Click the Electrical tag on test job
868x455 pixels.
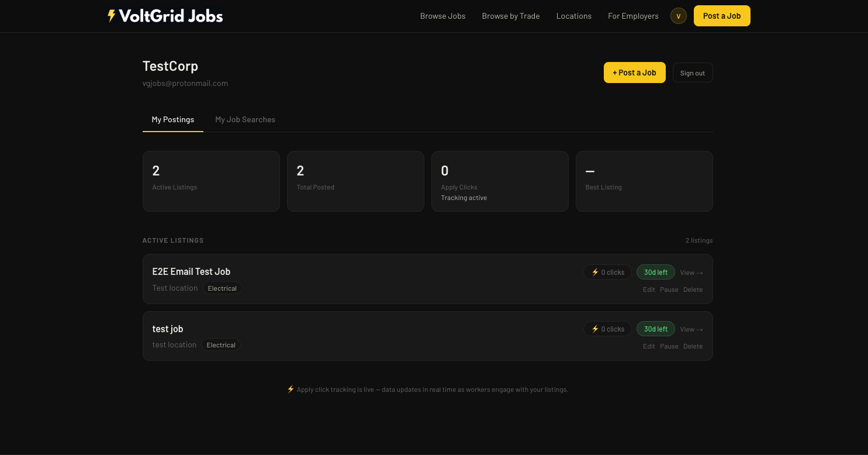coord(221,345)
